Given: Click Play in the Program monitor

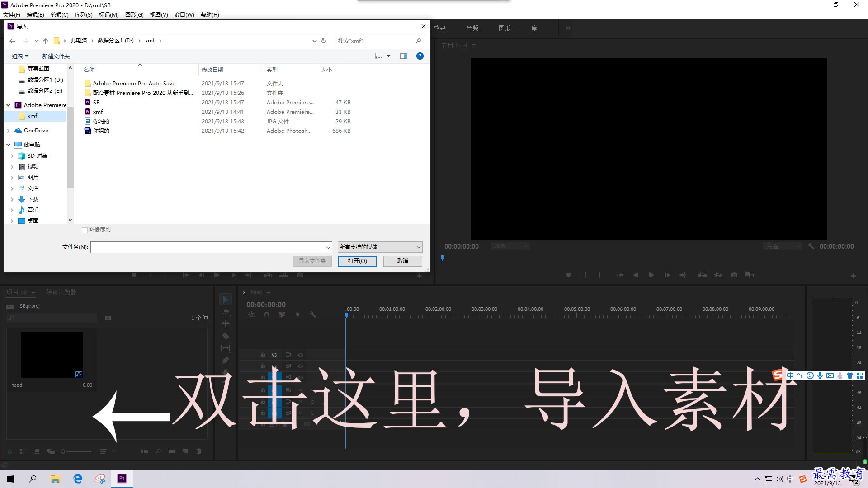Looking at the screenshot, I should [651, 275].
